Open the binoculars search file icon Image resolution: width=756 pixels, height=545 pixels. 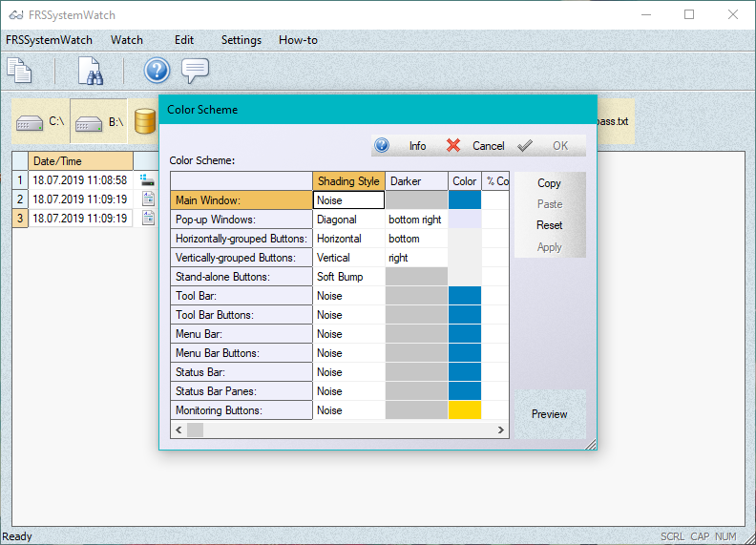(x=90, y=71)
